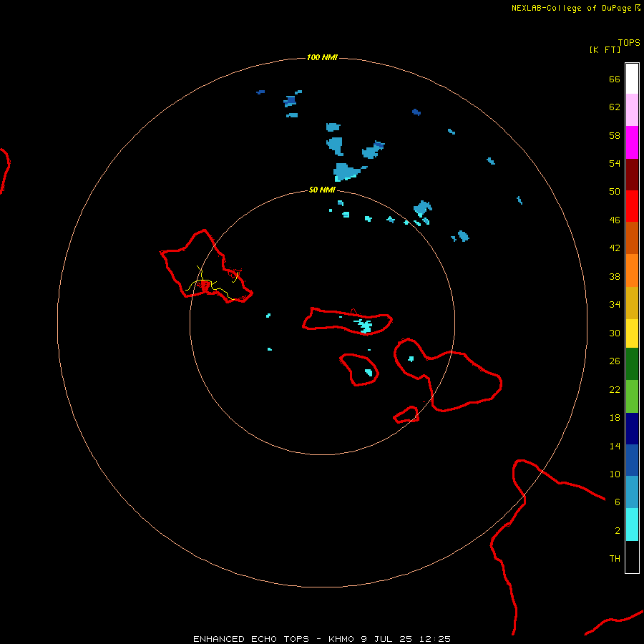The width and height of the screenshot is (644, 644).
Task: Select the black TH legend band
Action: click(x=632, y=557)
